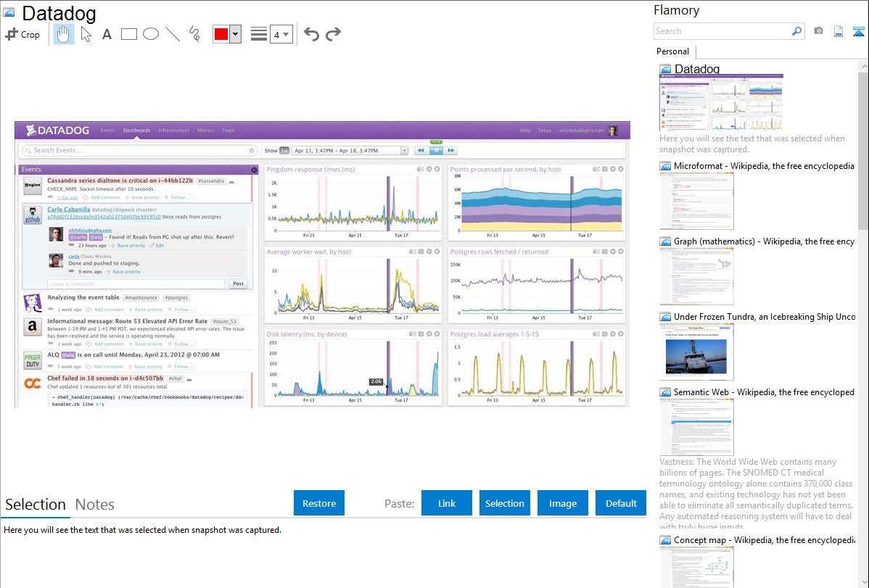The height and width of the screenshot is (588, 869).
Task: Undo the last edit
Action: pyautogui.click(x=311, y=34)
